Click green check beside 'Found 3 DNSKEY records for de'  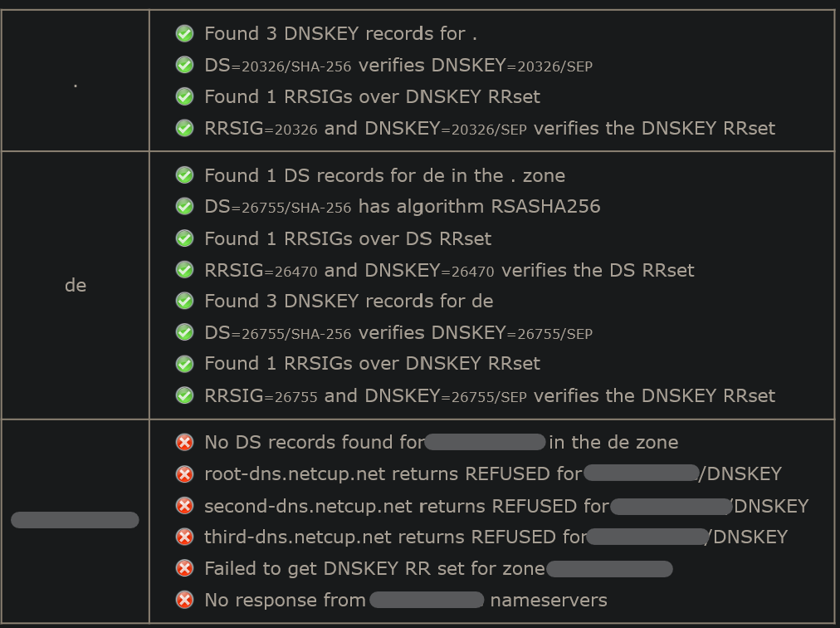tap(185, 301)
